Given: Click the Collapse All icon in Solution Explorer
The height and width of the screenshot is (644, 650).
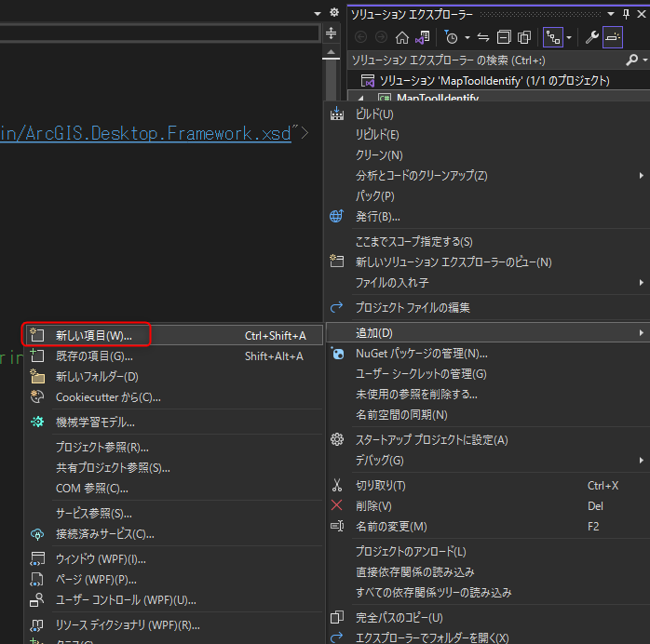Looking at the screenshot, I should (504, 37).
